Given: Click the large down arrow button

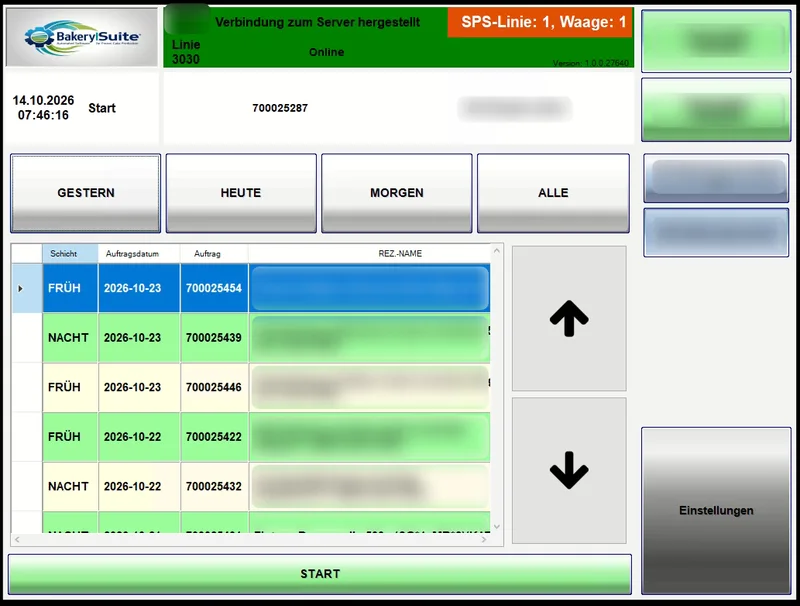Looking at the screenshot, I should 569,470.
